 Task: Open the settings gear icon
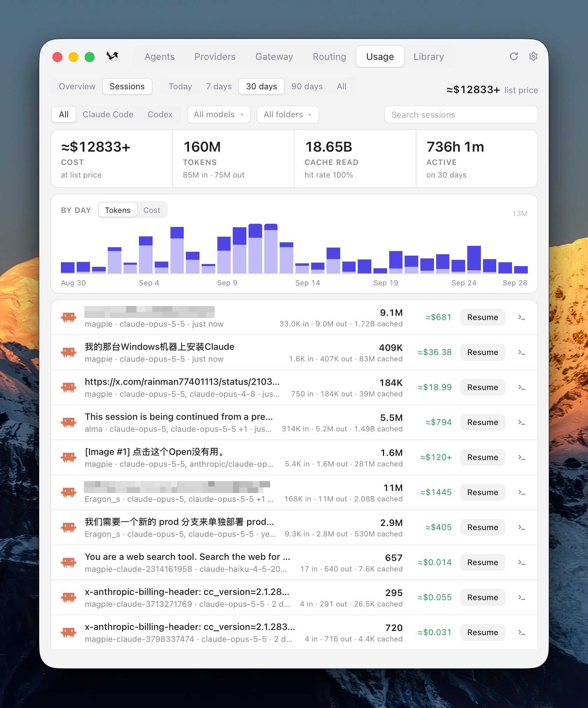(533, 56)
